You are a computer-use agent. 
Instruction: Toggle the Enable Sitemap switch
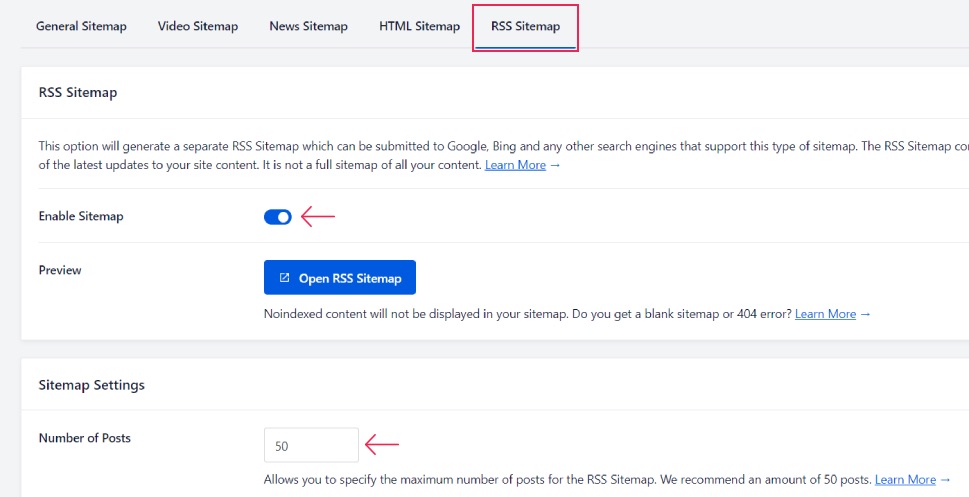click(x=277, y=217)
